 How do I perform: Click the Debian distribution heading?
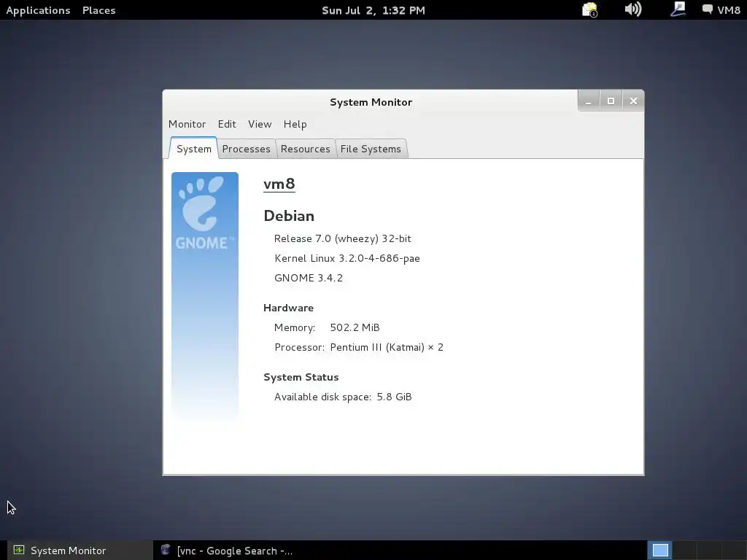click(289, 216)
